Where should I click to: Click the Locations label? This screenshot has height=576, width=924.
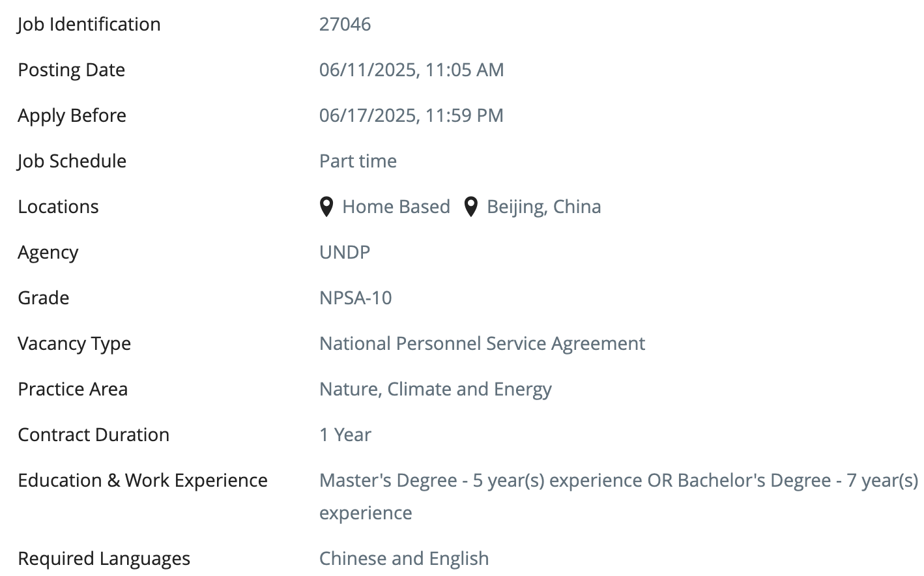click(59, 207)
